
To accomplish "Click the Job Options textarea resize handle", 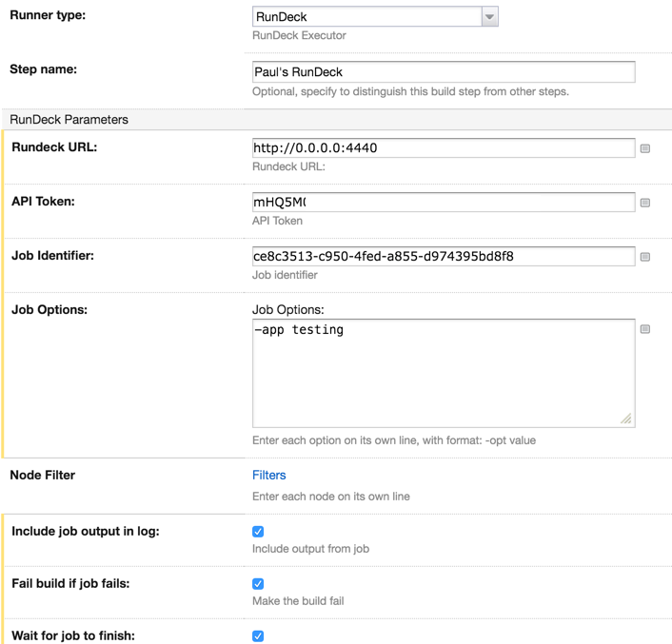I will click(x=626, y=419).
